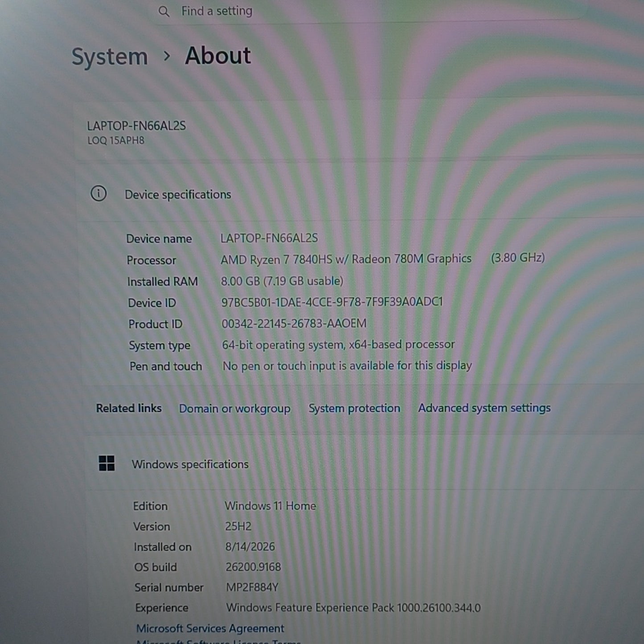Open Microsoft Services Agreement link
Screen dimensions: 644x644
[x=210, y=628]
